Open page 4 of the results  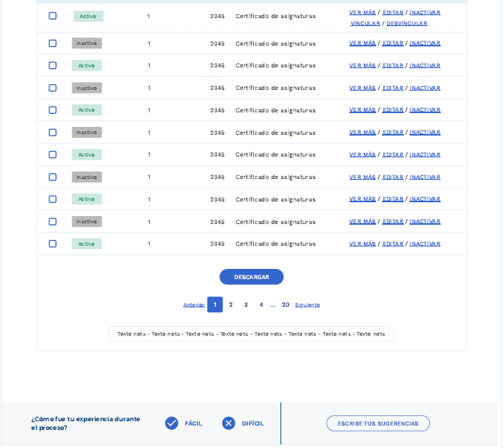coord(261,304)
